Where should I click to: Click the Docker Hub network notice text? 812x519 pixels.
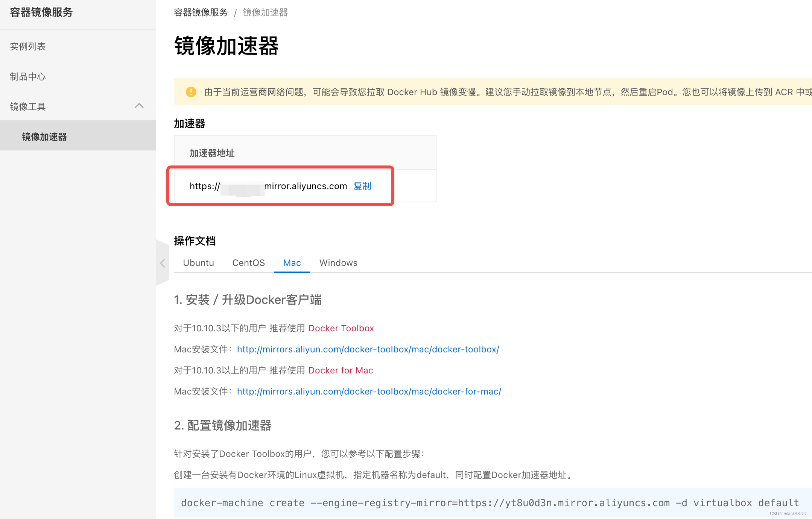(508, 92)
